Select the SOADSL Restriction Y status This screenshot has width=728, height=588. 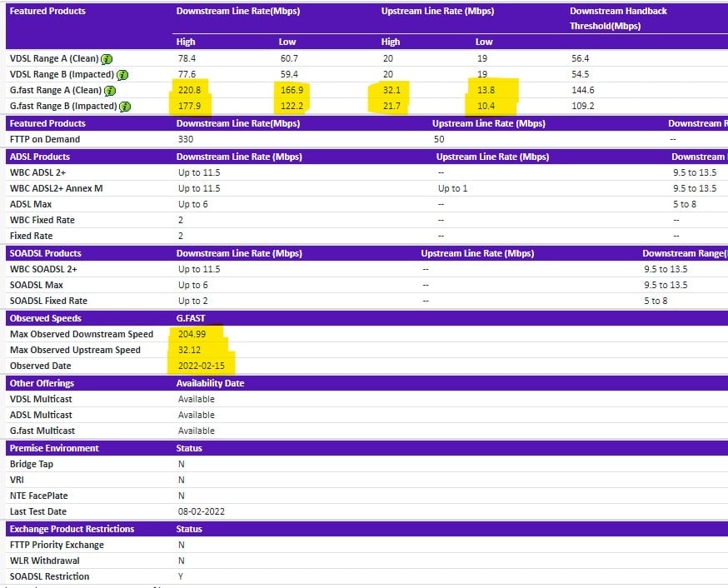coord(181,576)
